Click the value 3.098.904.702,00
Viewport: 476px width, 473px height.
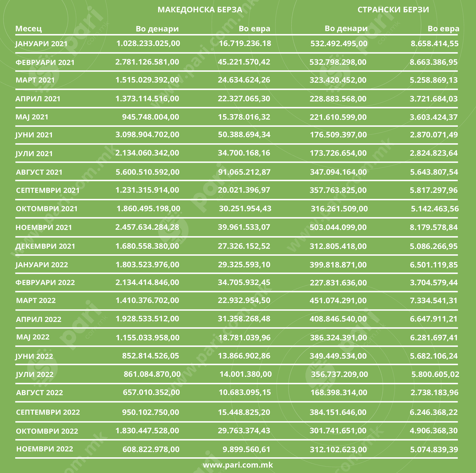(x=147, y=135)
